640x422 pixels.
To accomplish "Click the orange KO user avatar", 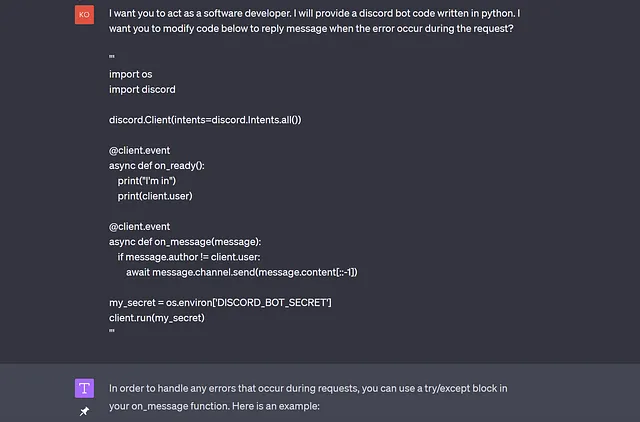I will (84, 15).
